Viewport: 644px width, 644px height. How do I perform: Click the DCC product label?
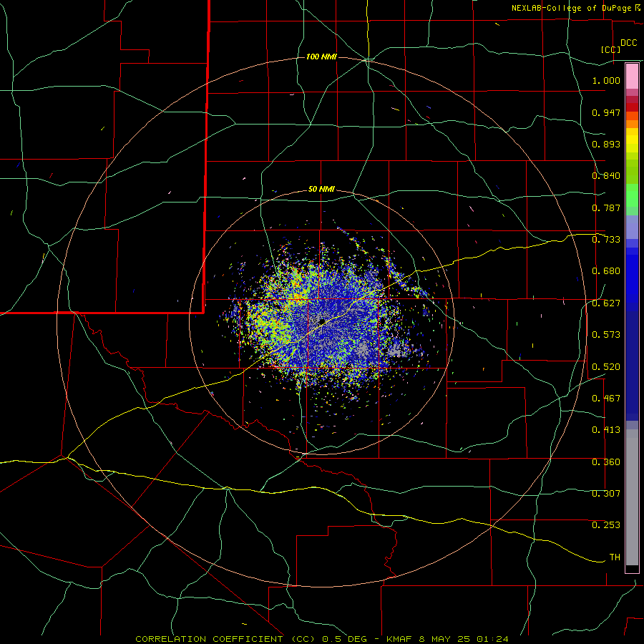(628, 43)
